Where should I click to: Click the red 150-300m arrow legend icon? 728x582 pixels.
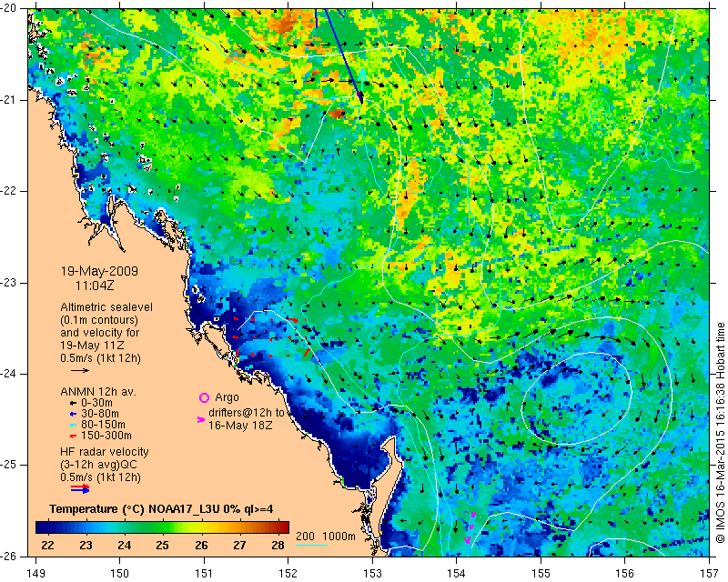click(73, 436)
